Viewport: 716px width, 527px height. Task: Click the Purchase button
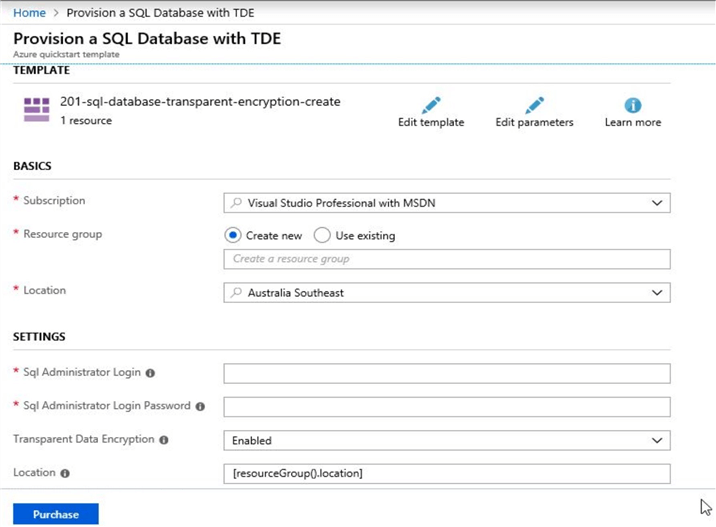pyautogui.click(x=56, y=514)
